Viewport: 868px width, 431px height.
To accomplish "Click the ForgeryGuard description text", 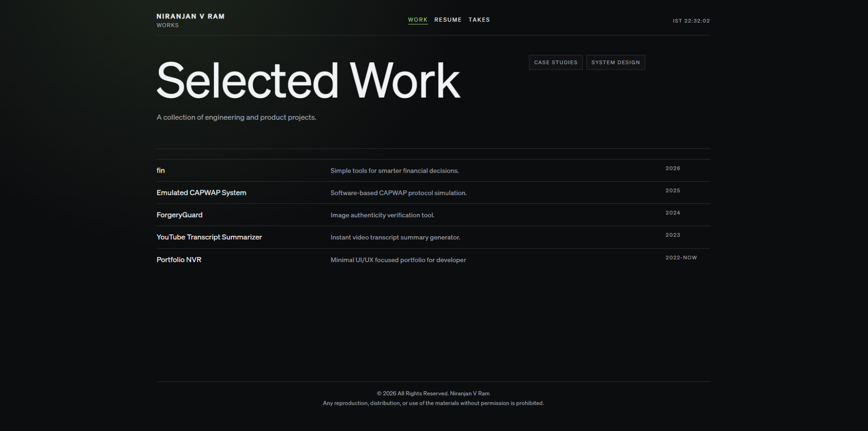I will [382, 215].
